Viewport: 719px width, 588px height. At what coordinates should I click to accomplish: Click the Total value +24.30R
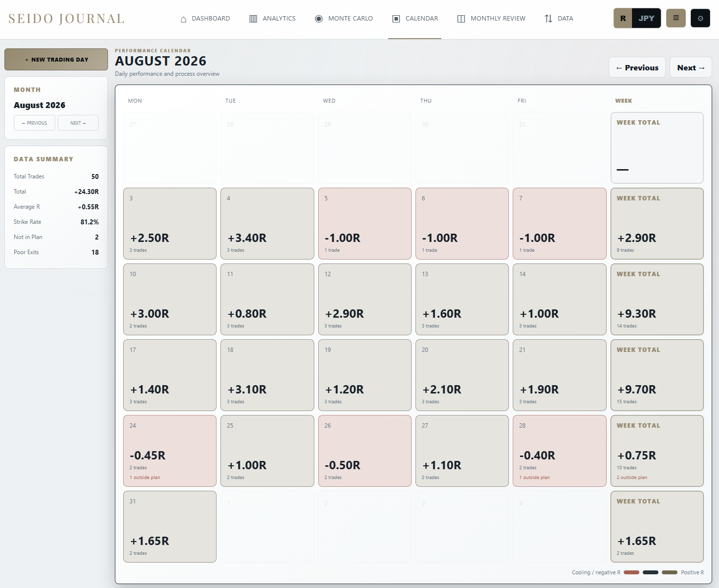click(87, 192)
